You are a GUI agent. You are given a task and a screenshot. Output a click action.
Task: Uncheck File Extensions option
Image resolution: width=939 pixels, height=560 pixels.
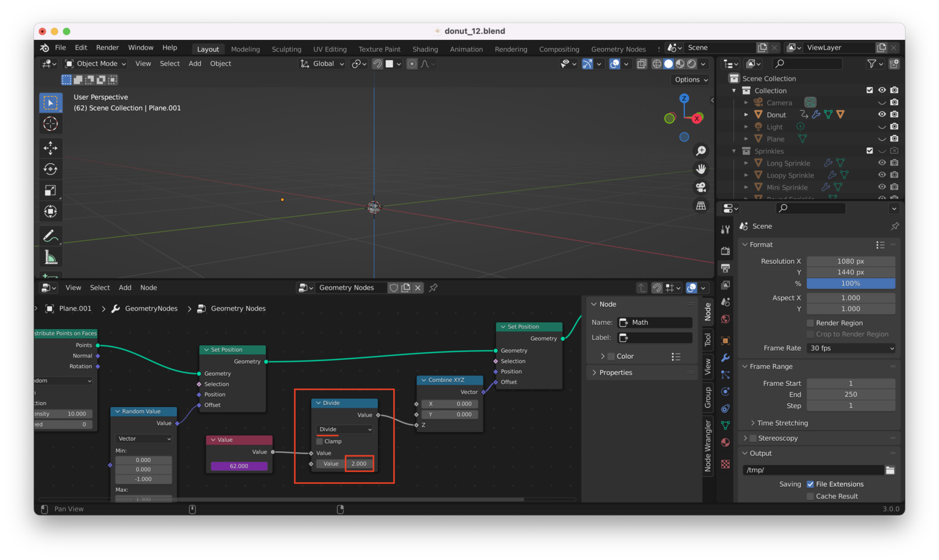coord(810,484)
